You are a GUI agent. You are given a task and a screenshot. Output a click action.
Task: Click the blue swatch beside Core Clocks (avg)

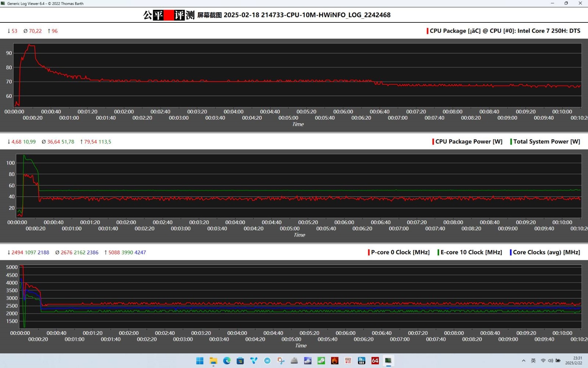510,252
